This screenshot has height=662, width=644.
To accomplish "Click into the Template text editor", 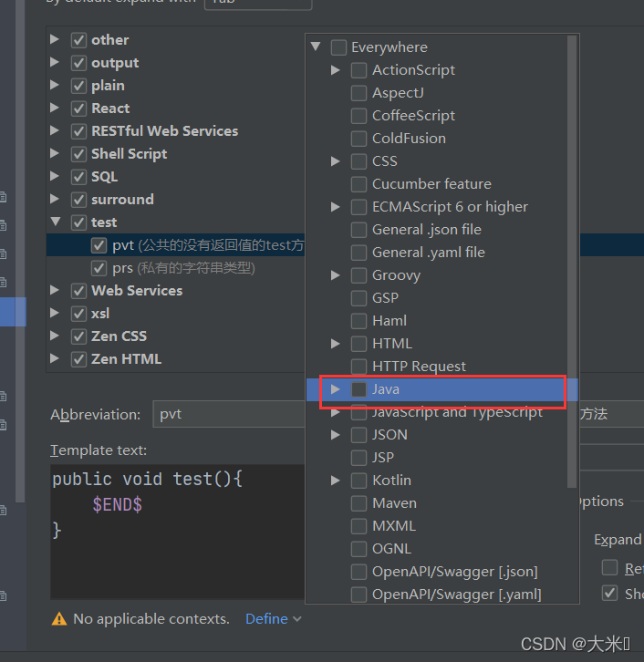I will (x=177, y=532).
